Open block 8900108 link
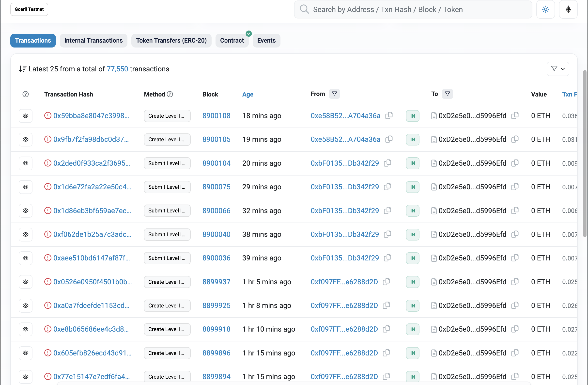Viewport: 588px width, 385px height. (216, 115)
